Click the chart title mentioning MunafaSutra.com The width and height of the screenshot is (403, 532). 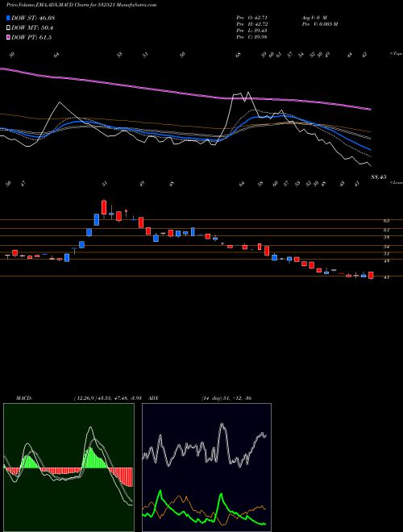pos(81,6)
